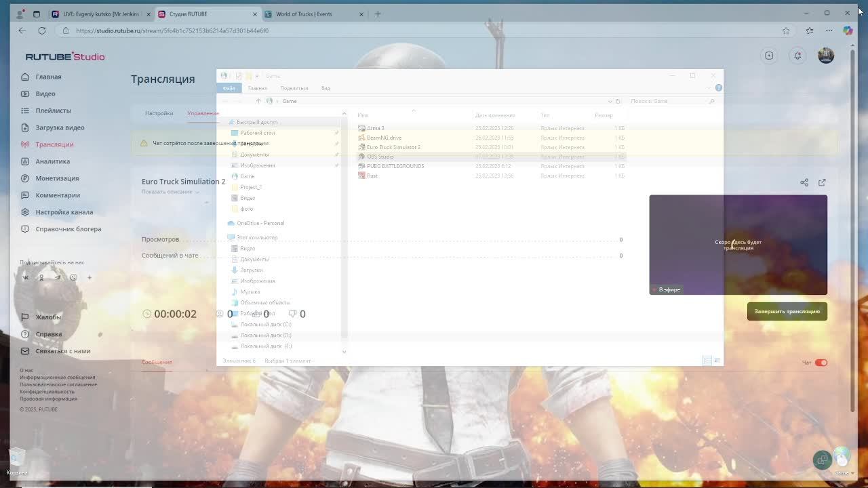Add page to favorites star icon

coord(786,30)
